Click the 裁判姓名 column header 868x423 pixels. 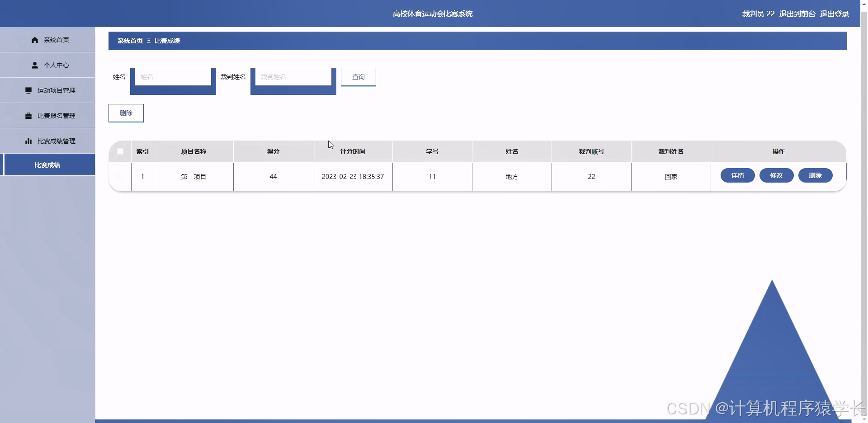(671, 151)
